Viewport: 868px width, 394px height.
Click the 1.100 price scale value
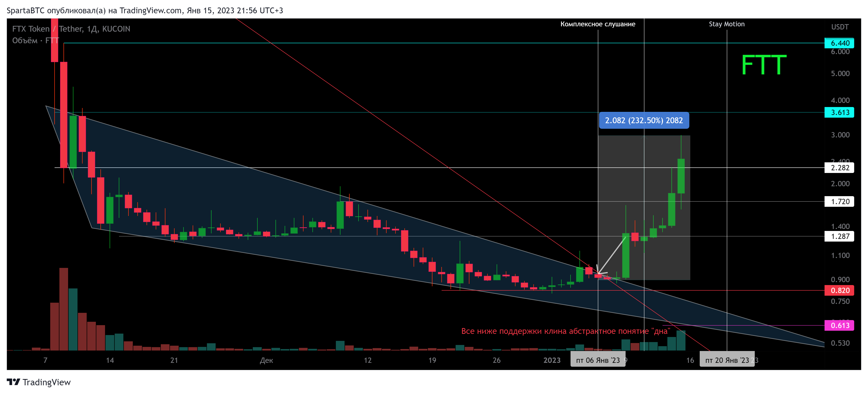[x=840, y=256]
